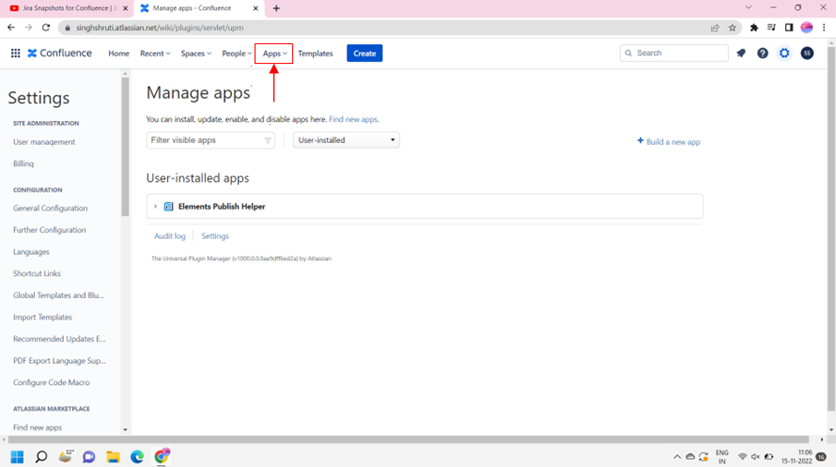Expand the People dropdown menu
The width and height of the screenshot is (836, 467).
(237, 53)
